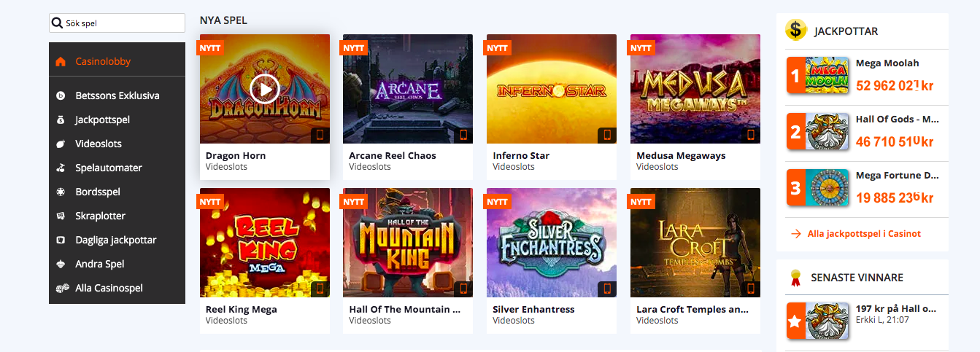Click the scratch card icon for Skraplotter
This screenshot has height=352, width=980.
point(61,216)
